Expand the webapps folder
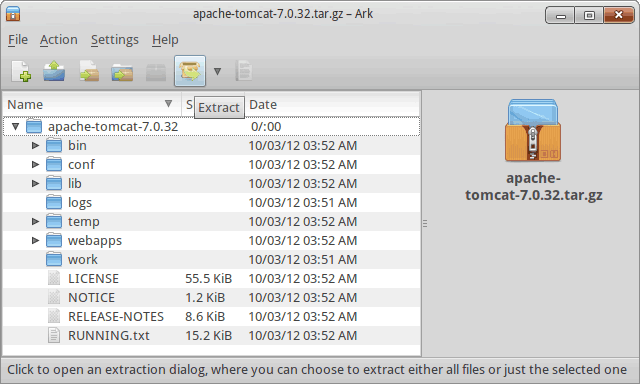 tap(36, 240)
